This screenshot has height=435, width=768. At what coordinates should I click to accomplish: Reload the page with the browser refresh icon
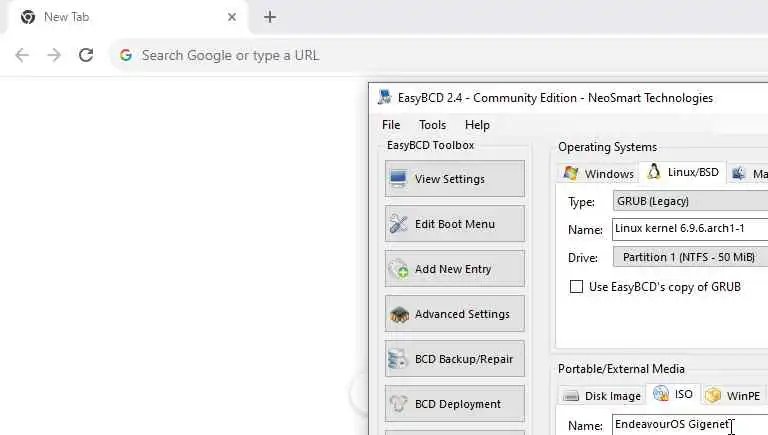(x=86, y=55)
